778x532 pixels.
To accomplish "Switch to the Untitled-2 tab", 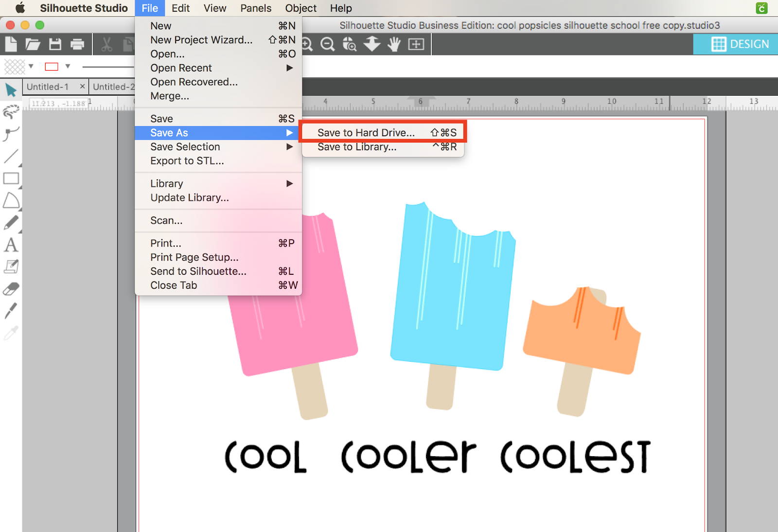I will 113,87.
